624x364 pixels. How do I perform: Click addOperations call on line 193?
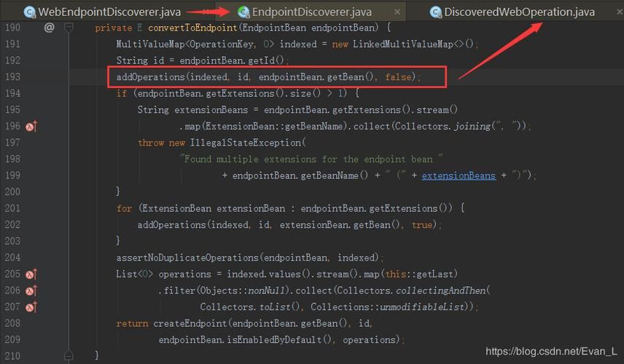point(150,76)
